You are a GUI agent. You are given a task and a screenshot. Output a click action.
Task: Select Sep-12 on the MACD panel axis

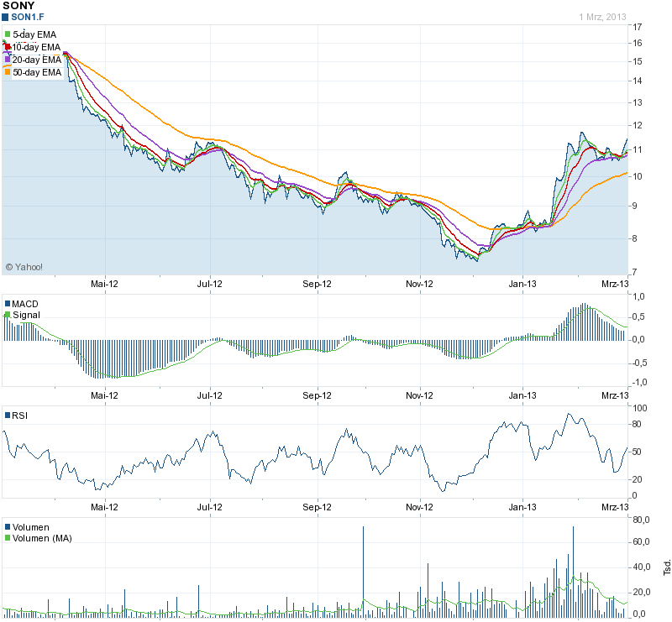tap(318, 395)
